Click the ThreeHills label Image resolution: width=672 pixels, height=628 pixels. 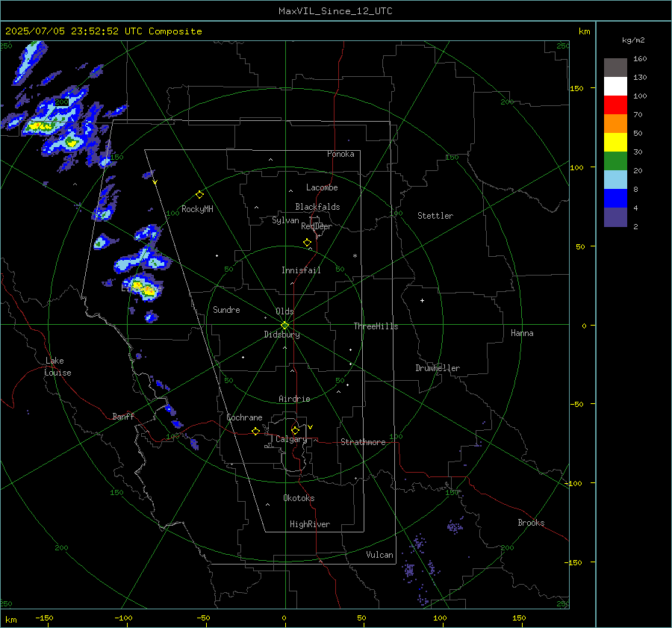376,326
